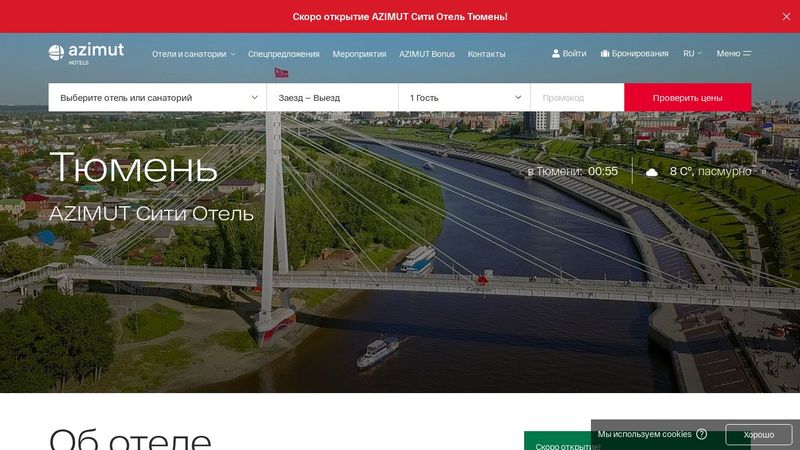Click the Проверить цены button
The height and width of the screenshot is (450, 800).
(x=687, y=97)
